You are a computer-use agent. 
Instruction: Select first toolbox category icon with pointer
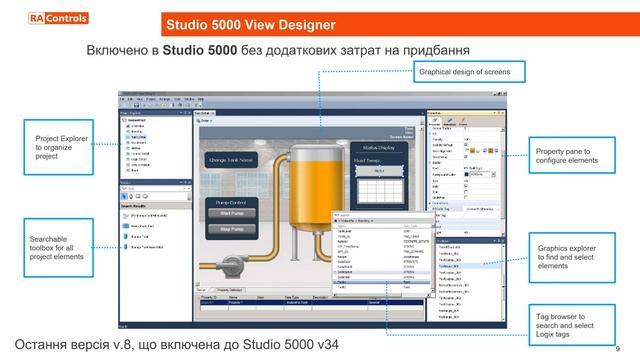[x=124, y=196]
